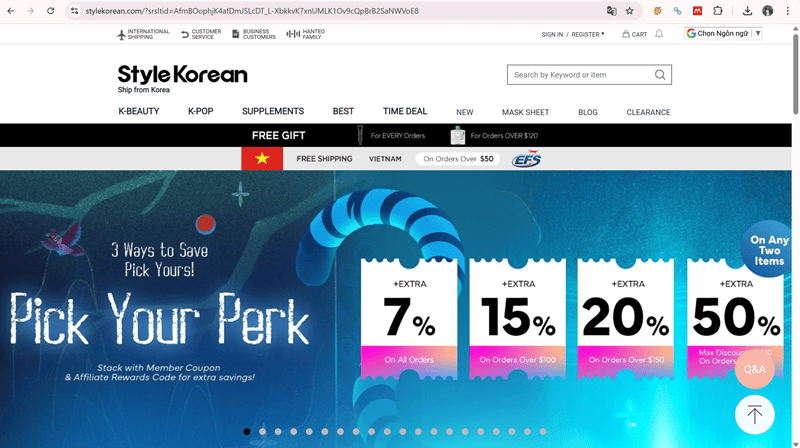Select the +EXTRA 7% coupon
This screenshot has width=800, height=448.
point(409,319)
